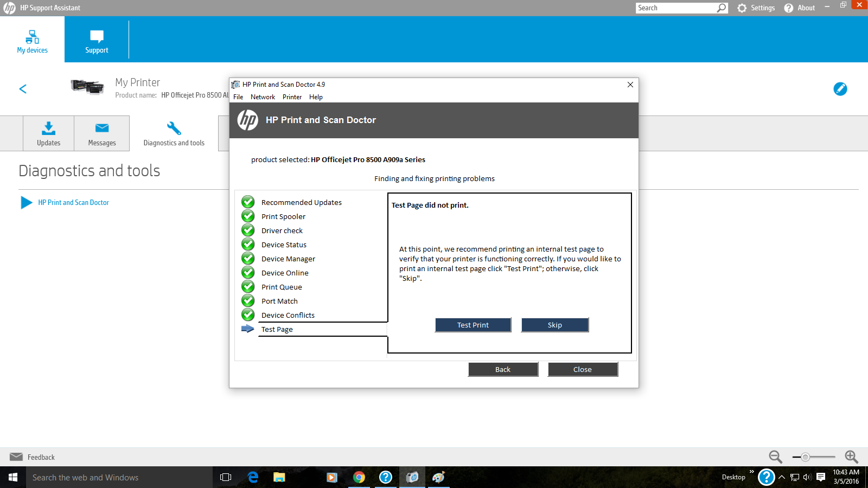Click the Driver check green check icon
The width and height of the screenshot is (868, 488).
pos(248,230)
